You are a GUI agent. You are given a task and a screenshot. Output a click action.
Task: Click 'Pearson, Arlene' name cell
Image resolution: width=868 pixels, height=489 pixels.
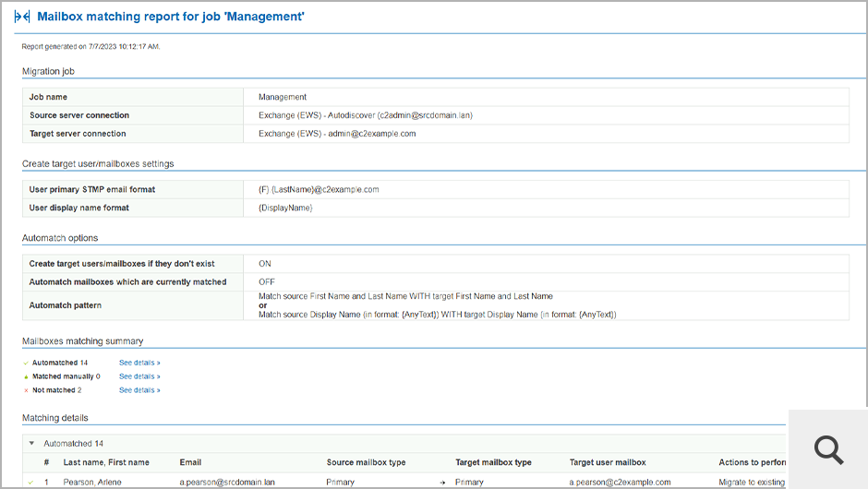pyautogui.click(x=92, y=483)
